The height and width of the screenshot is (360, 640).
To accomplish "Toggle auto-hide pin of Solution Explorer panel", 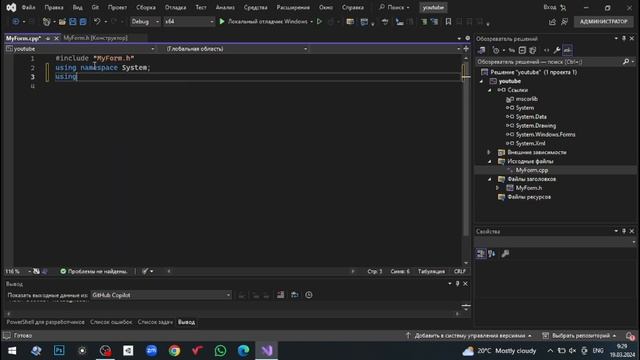I will (624, 38).
